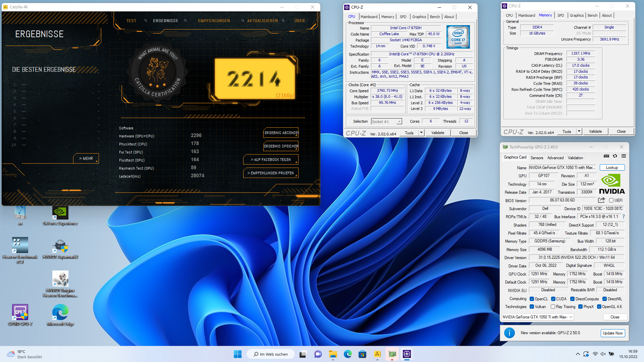Click the MEHR button in Catzilla
The height and width of the screenshot is (362, 644).
coord(86,159)
